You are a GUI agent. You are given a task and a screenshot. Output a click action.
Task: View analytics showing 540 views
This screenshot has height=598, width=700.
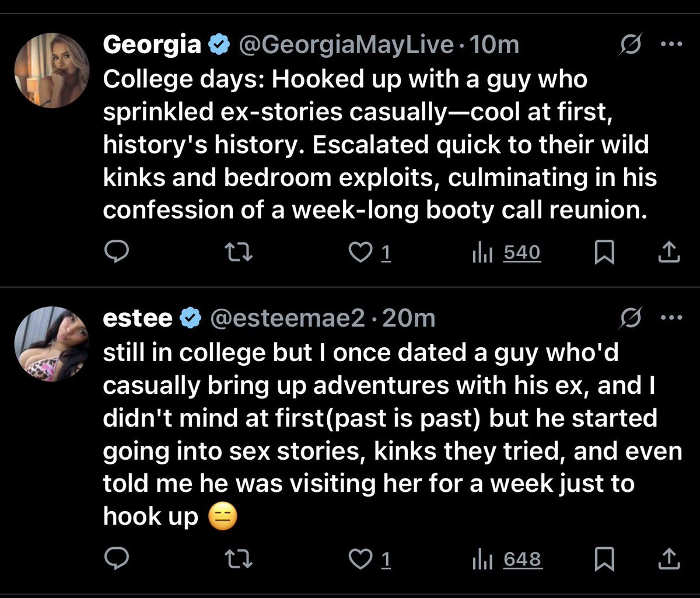[x=506, y=253]
